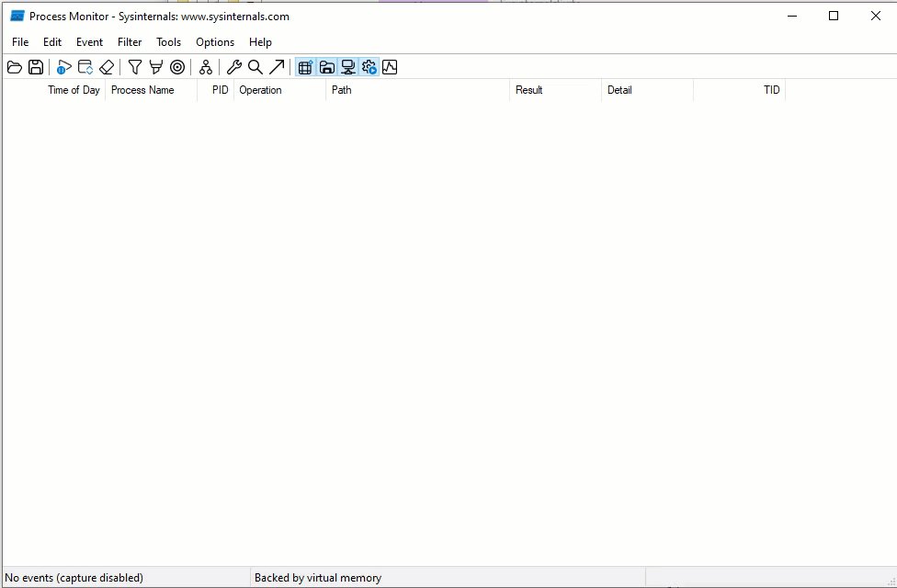897x588 pixels.
Task: Click the Time of Day column header
Action: pyautogui.click(x=54, y=90)
